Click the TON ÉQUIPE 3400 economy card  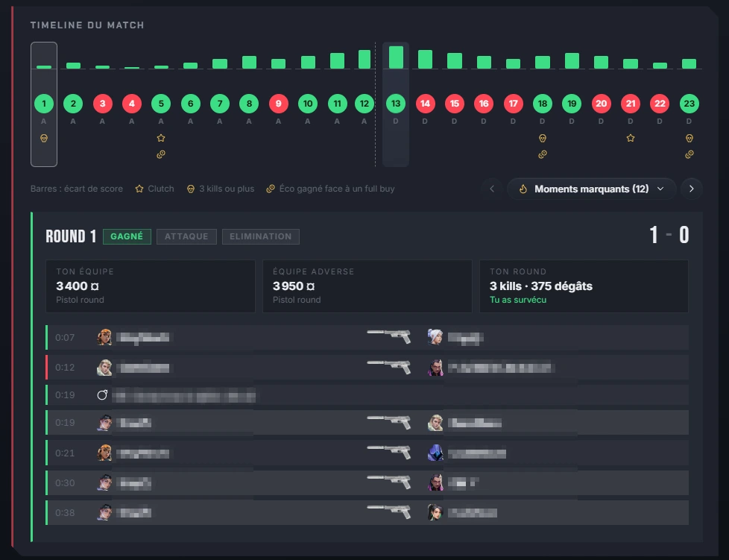pyautogui.click(x=150, y=286)
